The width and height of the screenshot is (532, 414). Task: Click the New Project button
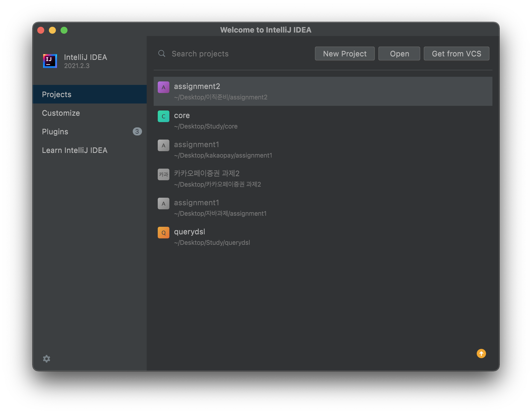point(345,53)
